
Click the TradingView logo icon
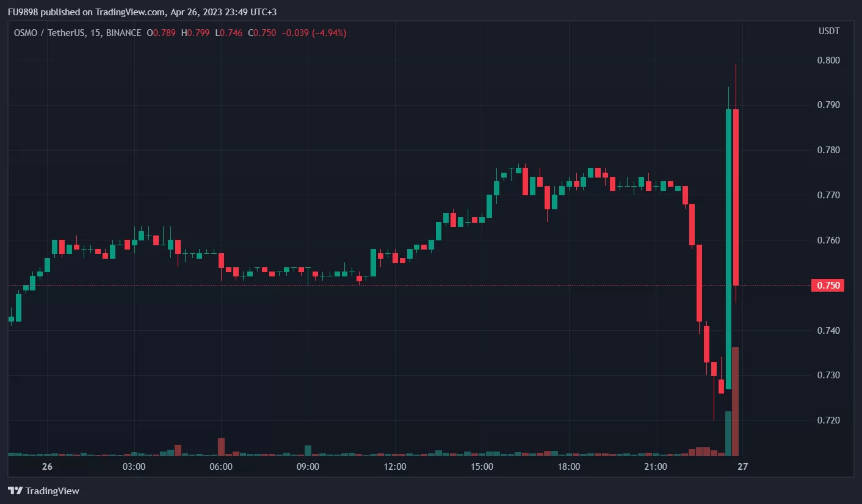(15, 491)
